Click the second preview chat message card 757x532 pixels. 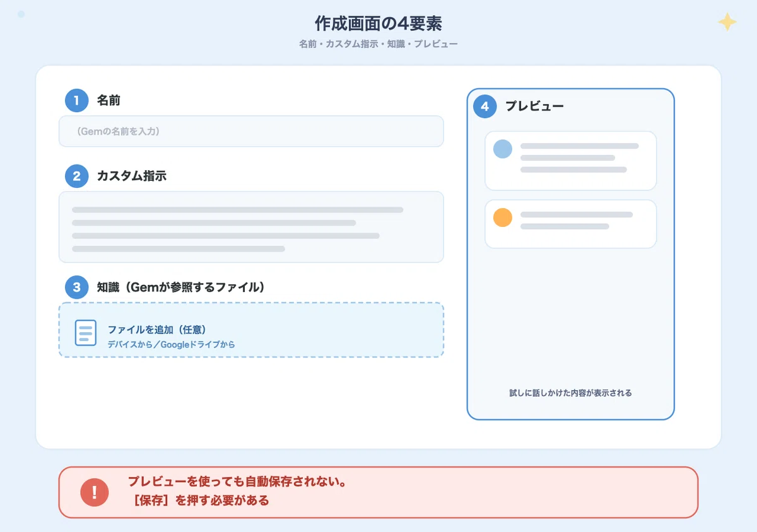click(570, 224)
